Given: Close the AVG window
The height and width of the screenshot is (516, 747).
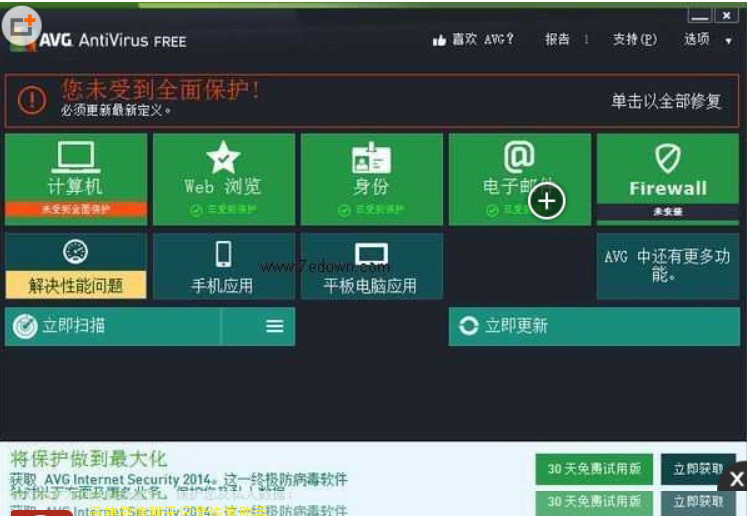Looking at the screenshot, I should coord(727,16).
